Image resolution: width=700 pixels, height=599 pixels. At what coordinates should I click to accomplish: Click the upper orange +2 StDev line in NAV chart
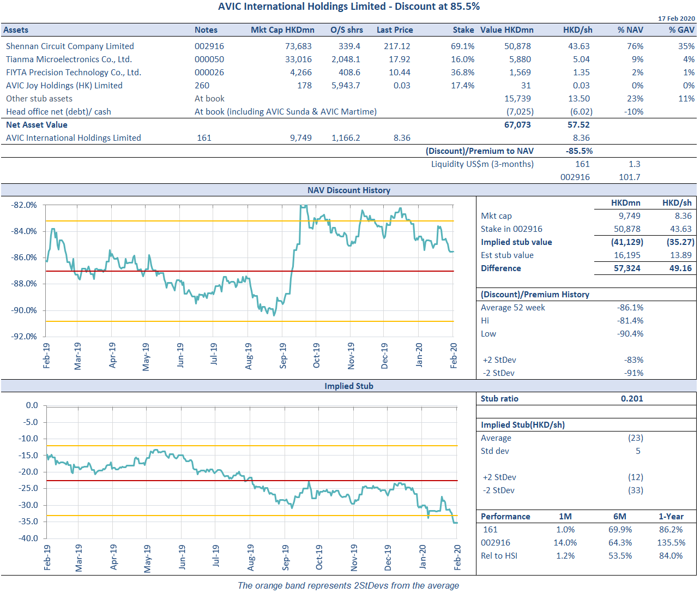pos(250,221)
